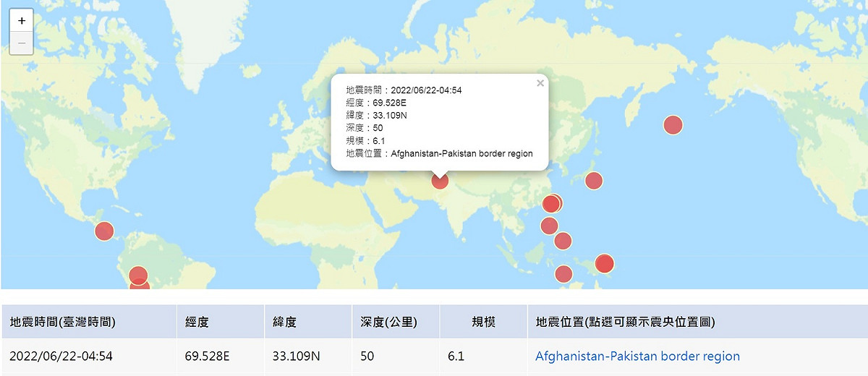The width and height of the screenshot is (868, 376).
Task: Select the earthquake marker off eastern Japan
Action: tap(594, 181)
